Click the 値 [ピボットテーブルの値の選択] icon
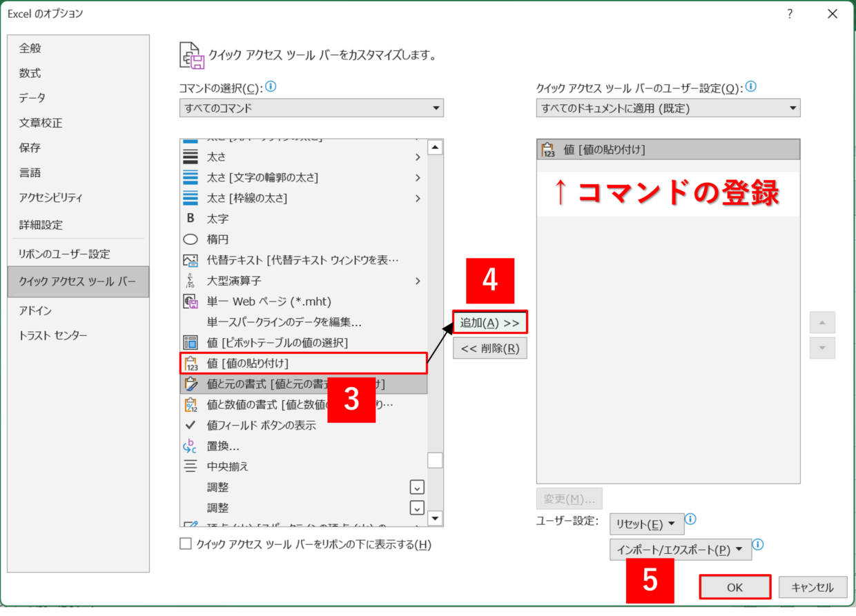856x616 pixels. pos(190,342)
